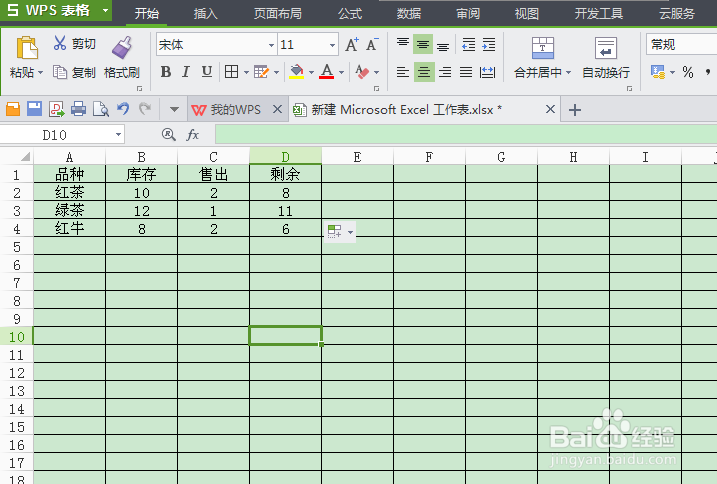Open the 插入 ribbon tab
Viewport: 717px width, 484px height.
tap(205, 13)
